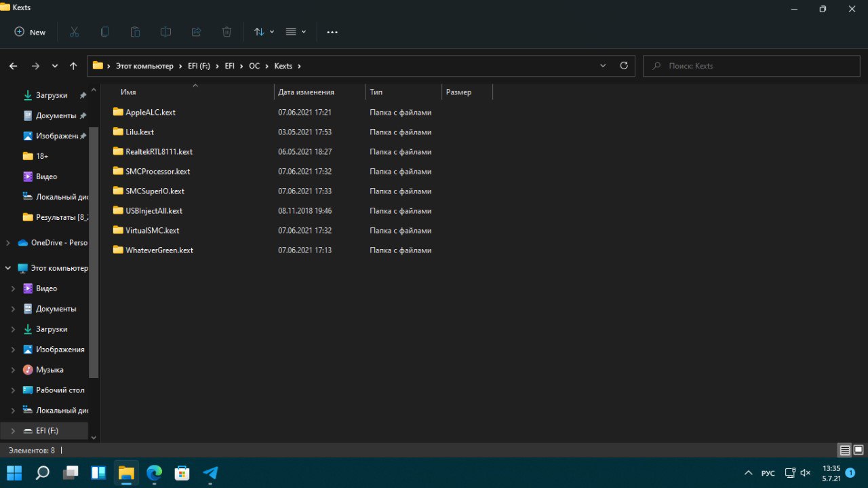The image size is (868, 488).
Task: Collapse the Этот компьютер tree node
Action: tap(7, 268)
